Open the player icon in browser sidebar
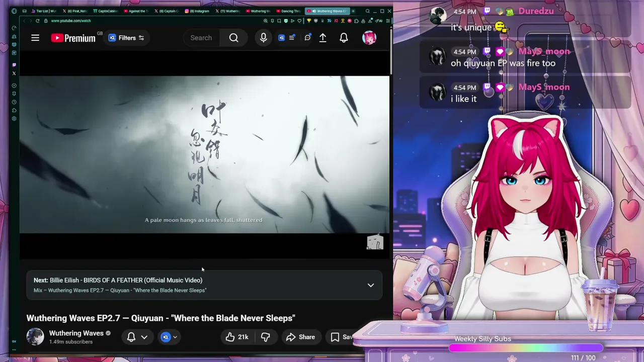Image resolution: width=644 pixels, height=362 pixels. 14,85
